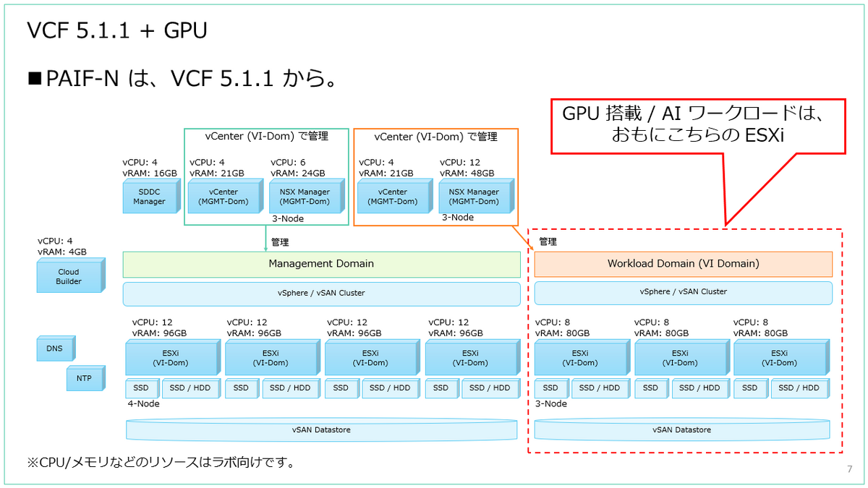Screen dimensions: 868x488
Task: Select the first ESXi (VI-Dom) host under Management Domain
Action: [174, 358]
